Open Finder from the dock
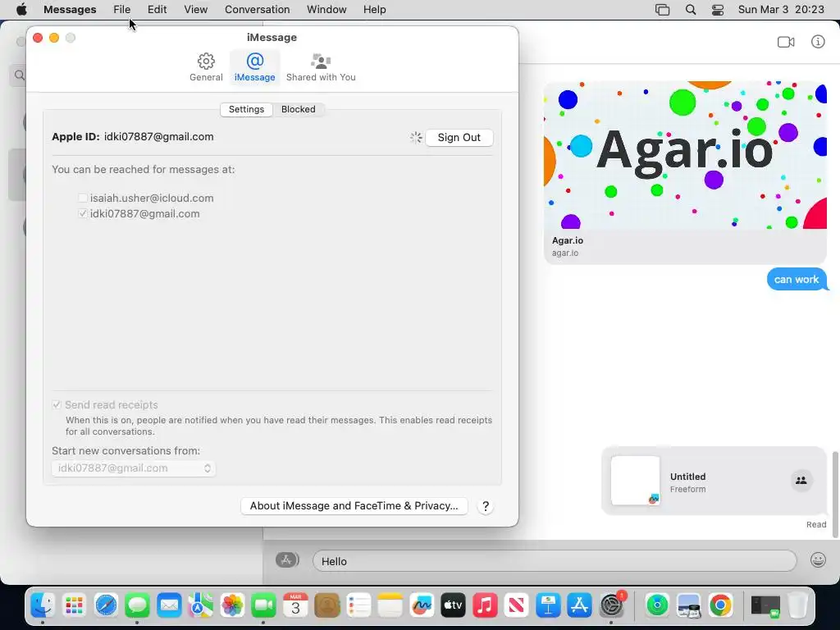Viewport: 840px width, 630px height. 43,605
